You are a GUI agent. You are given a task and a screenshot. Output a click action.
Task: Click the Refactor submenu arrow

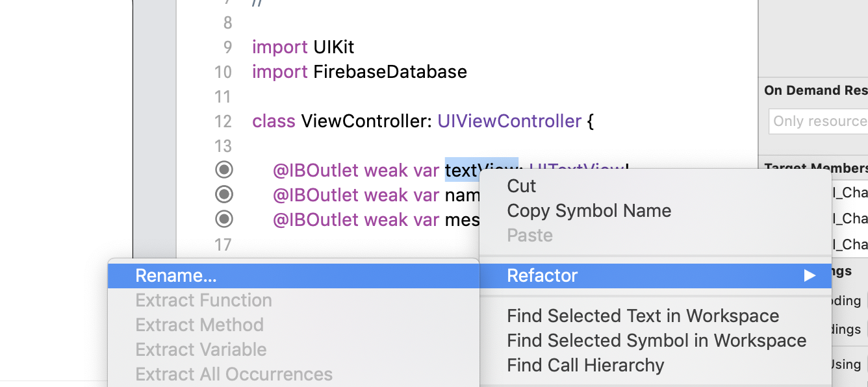click(810, 275)
